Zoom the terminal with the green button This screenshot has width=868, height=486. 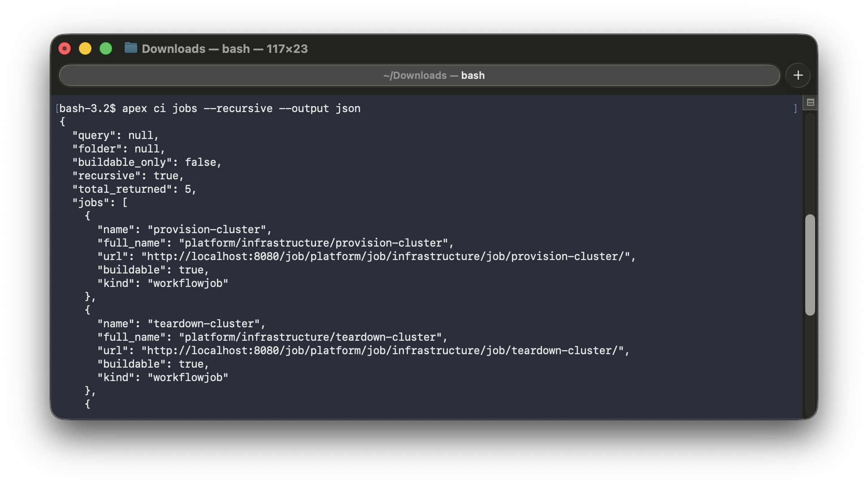tap(106, 48)
